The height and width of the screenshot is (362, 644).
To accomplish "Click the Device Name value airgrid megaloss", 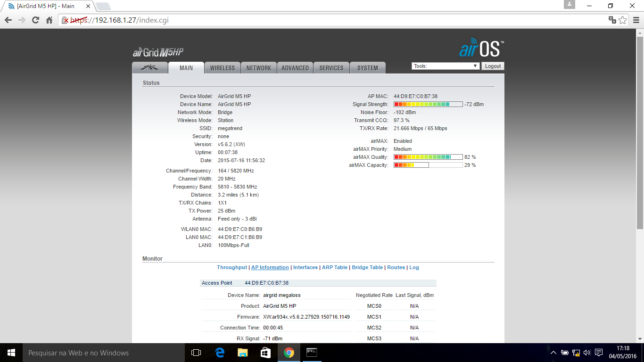I will point(282,295).
